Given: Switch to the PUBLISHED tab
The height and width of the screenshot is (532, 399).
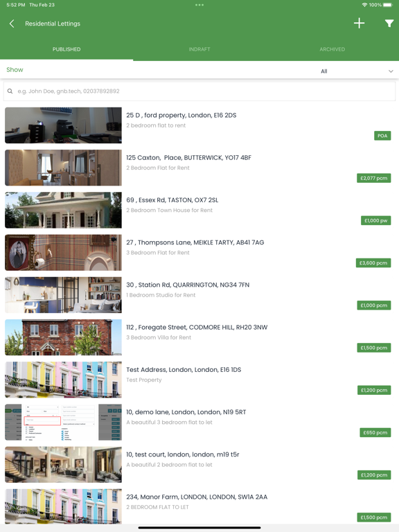Looking at the screenshot, I should (66, 49).
